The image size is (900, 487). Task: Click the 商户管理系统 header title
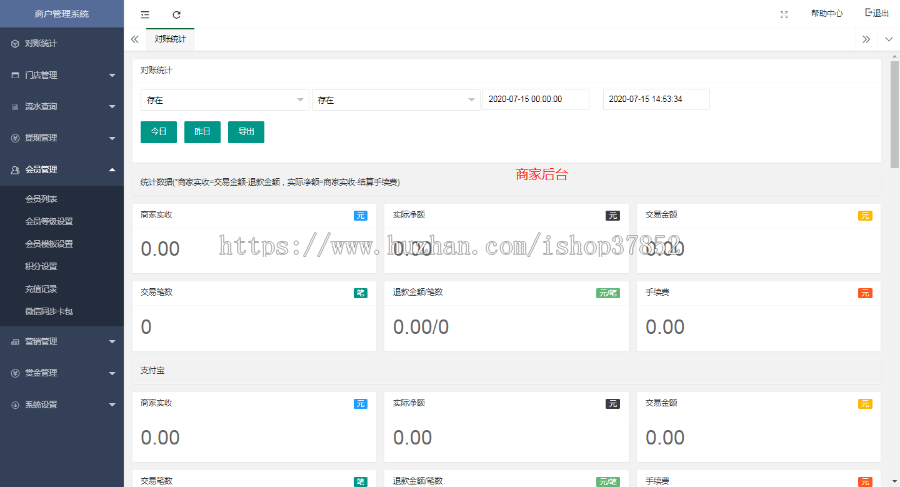[x=61, y=14]
